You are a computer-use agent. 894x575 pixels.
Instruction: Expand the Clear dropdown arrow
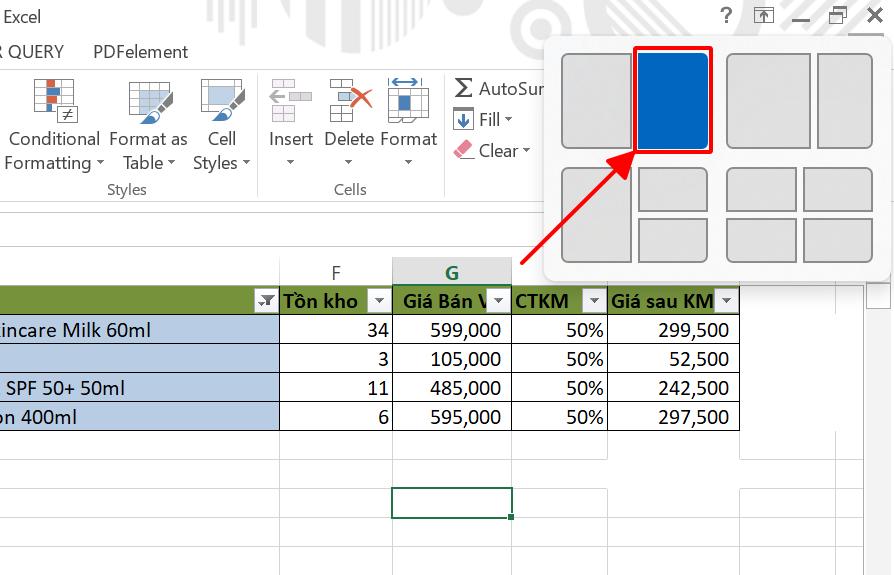click(526, 150)
